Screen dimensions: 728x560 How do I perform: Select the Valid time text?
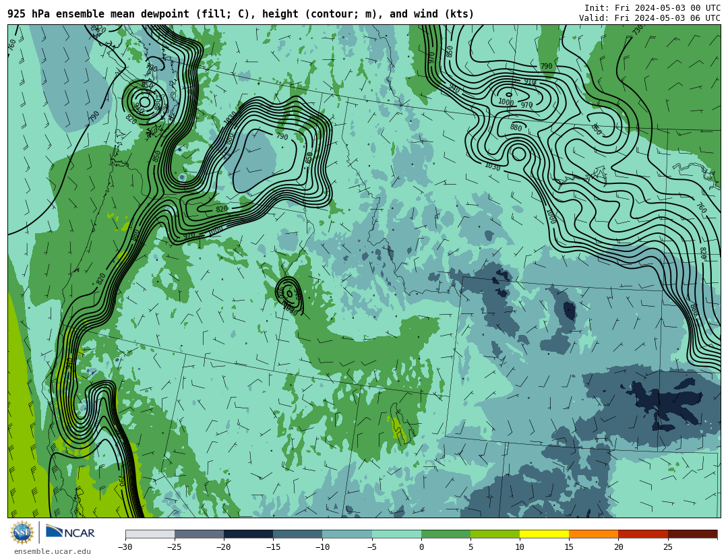tap(650, 18)
